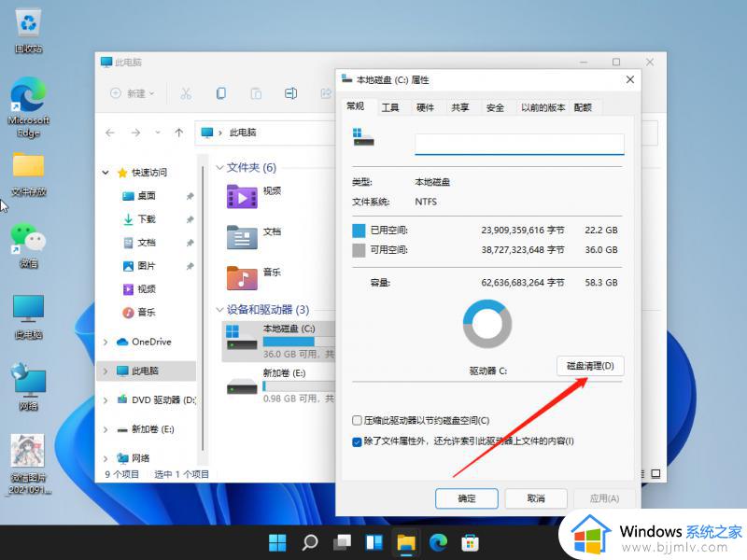Screen dimensions: 747x560
Task: Select 视频 in the navigation pane
Action: click(146, 289)
